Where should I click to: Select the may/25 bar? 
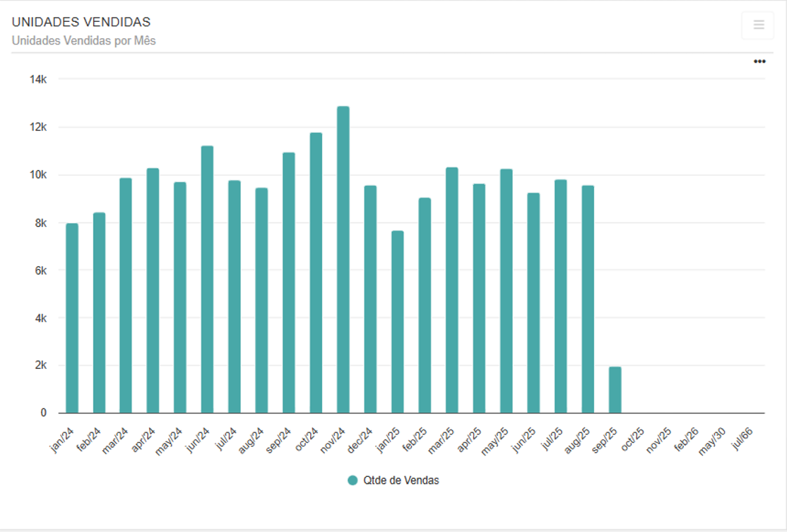click(507, 291)
